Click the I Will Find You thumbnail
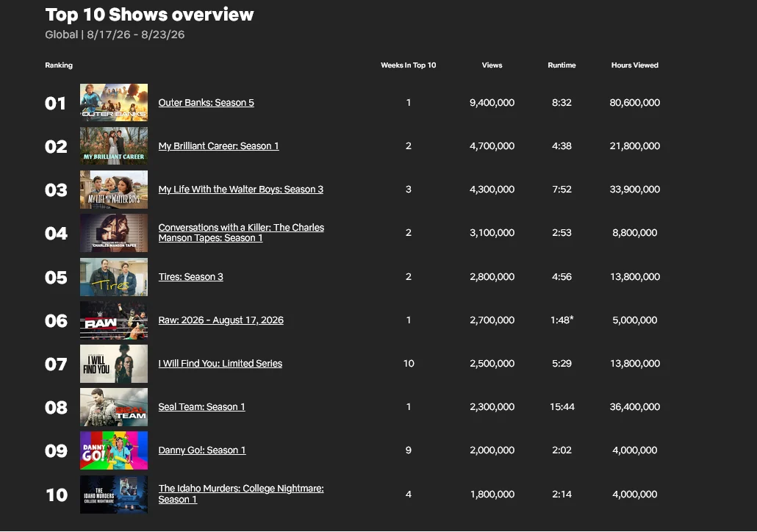The width and height of the screenshot is (757, 532). pyautogui.click(x=114, y=364)
